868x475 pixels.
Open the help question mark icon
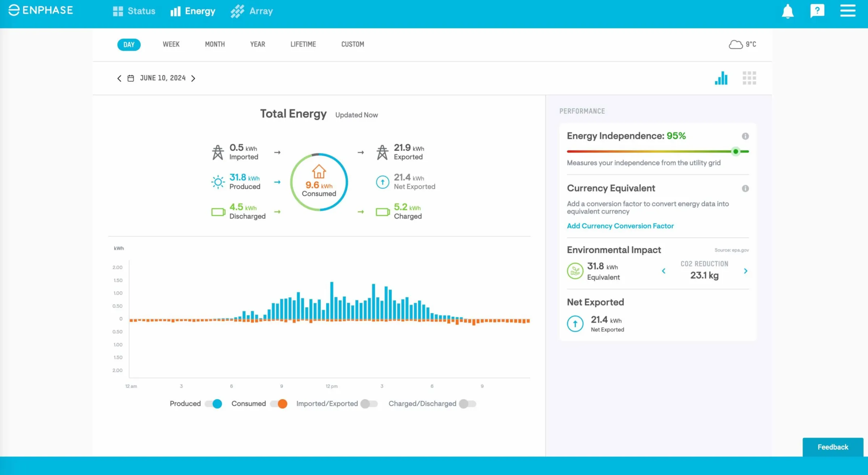tap(817, 11)
